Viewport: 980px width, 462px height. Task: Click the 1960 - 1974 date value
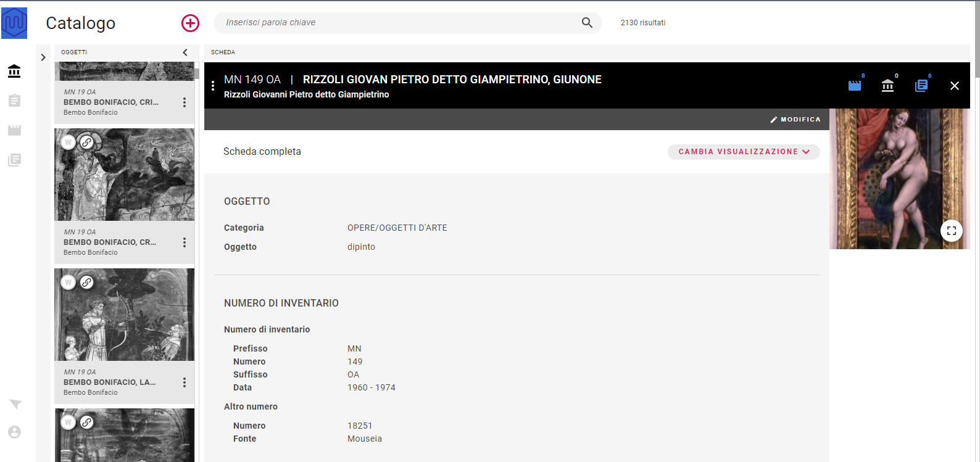click(372, 387)
